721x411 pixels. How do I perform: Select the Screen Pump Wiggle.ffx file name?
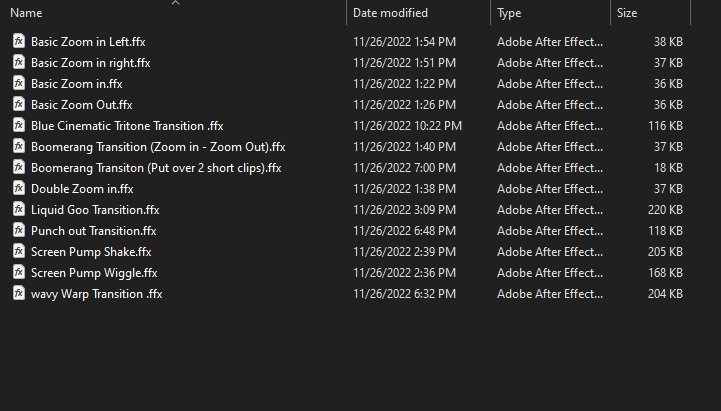(x=94, y=273)
